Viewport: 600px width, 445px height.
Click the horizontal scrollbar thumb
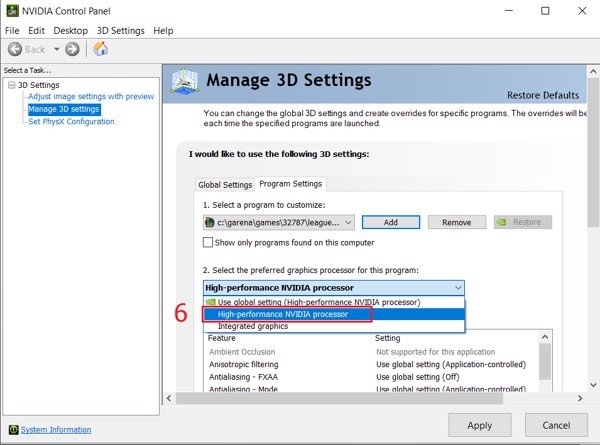pyautogui.click(x=339, y=398)
